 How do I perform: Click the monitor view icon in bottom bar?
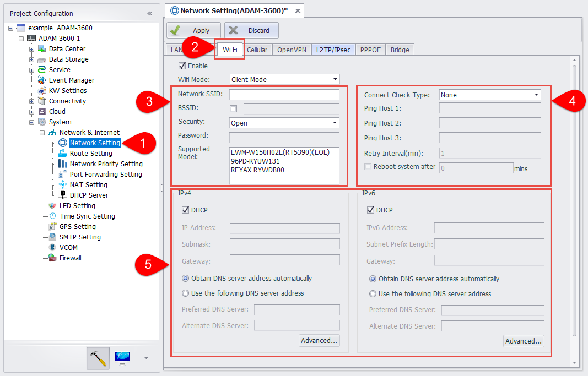click(x=122, y=358)
